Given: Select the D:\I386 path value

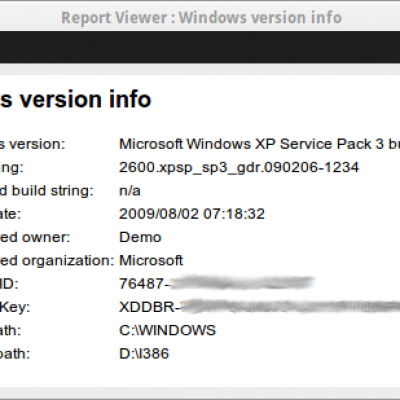Looking at the screenshot, I should coord(144,354).
